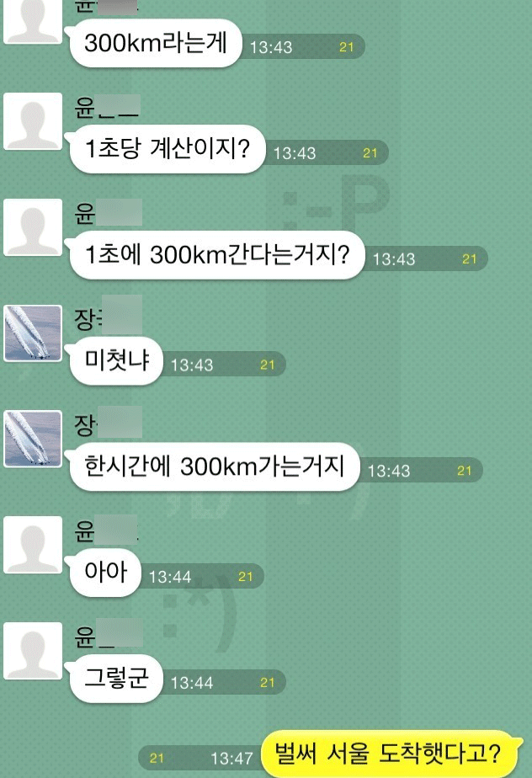The width and height of the screenshot is (532, 778).
Task: Tap the default avatar beside 그렇군
Action: click(33, 651)
